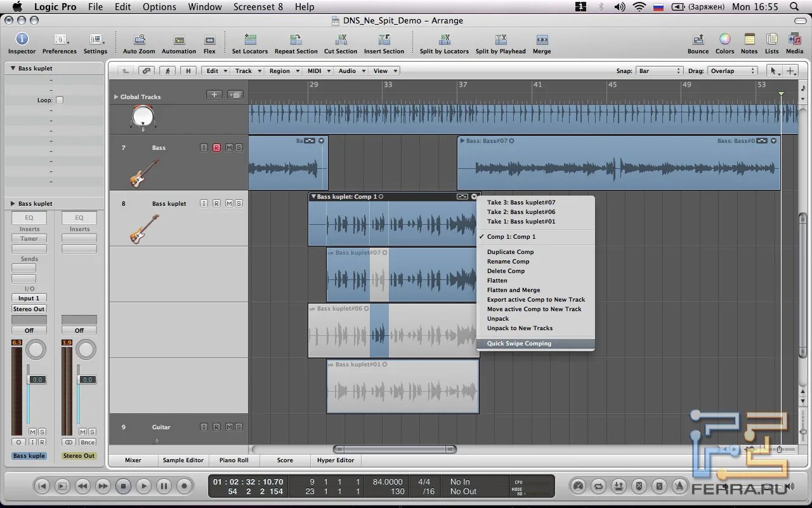
Task: Toggle the Hide view H button
Action: point(188,71)
